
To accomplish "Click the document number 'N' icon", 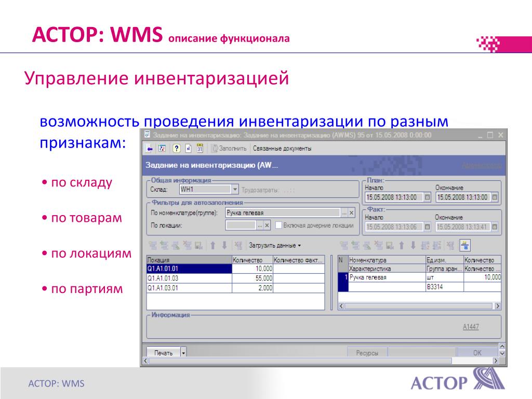I will [x=188, y=149].
